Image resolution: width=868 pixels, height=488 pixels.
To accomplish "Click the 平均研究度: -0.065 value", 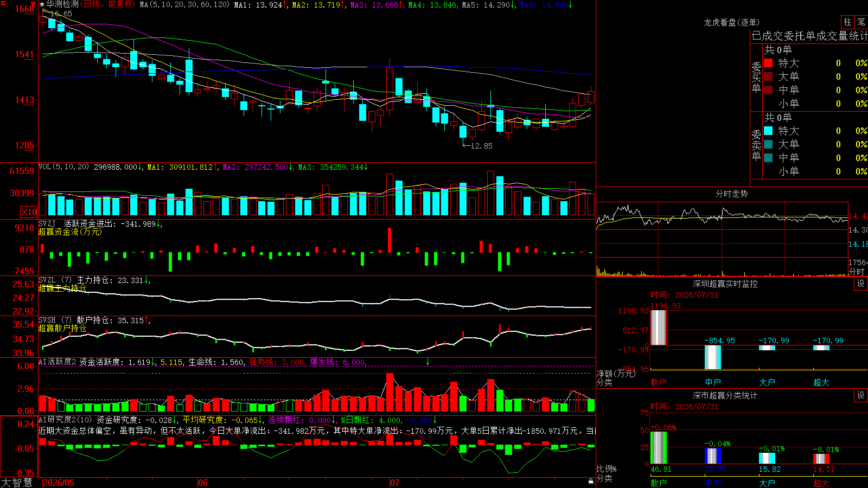I will (220, 420).
